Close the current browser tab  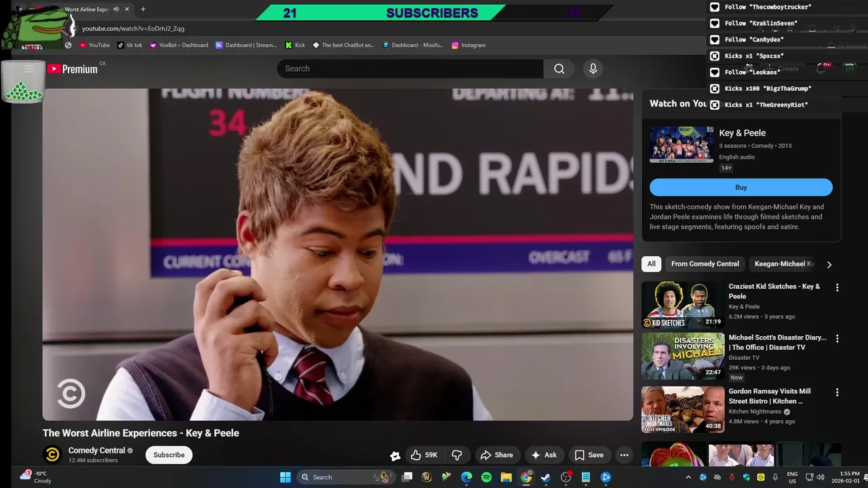[127, 9]
